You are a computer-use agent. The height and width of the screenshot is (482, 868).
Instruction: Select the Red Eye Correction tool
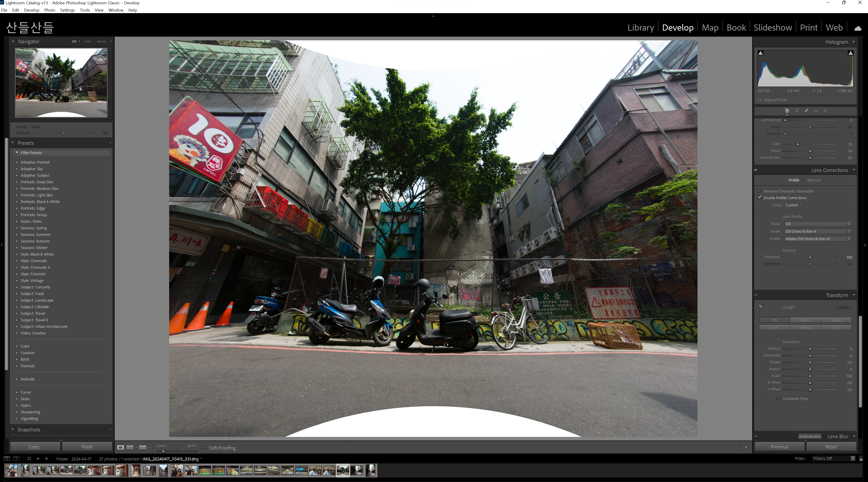coord(816,111)
